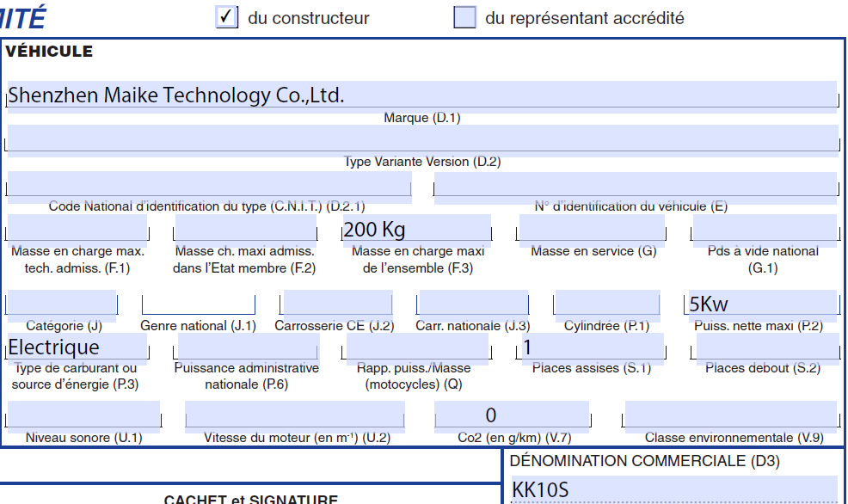
Task: Click the Masse en charge max. (F.1) field
Action: click(77, 229)
